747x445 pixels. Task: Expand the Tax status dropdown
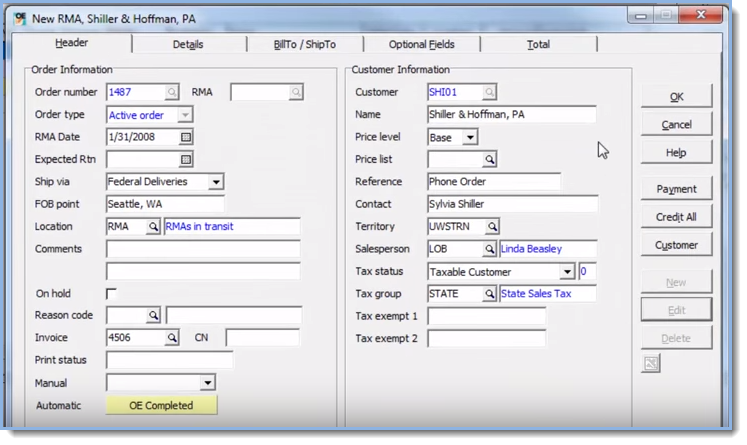click(x=567, y=272)
